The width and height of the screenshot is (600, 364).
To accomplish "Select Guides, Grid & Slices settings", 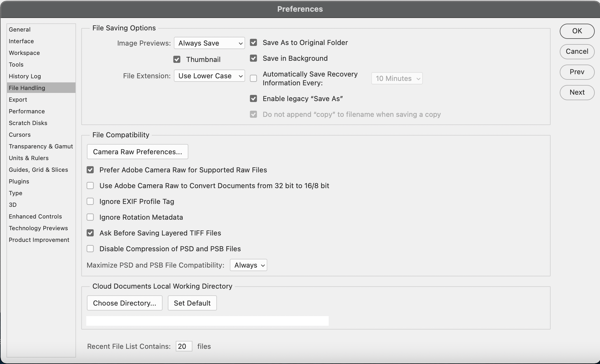I will 38,170.
